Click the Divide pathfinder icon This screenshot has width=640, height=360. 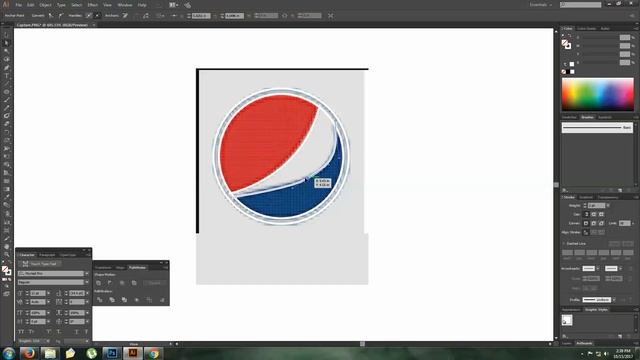coord(100,300)
